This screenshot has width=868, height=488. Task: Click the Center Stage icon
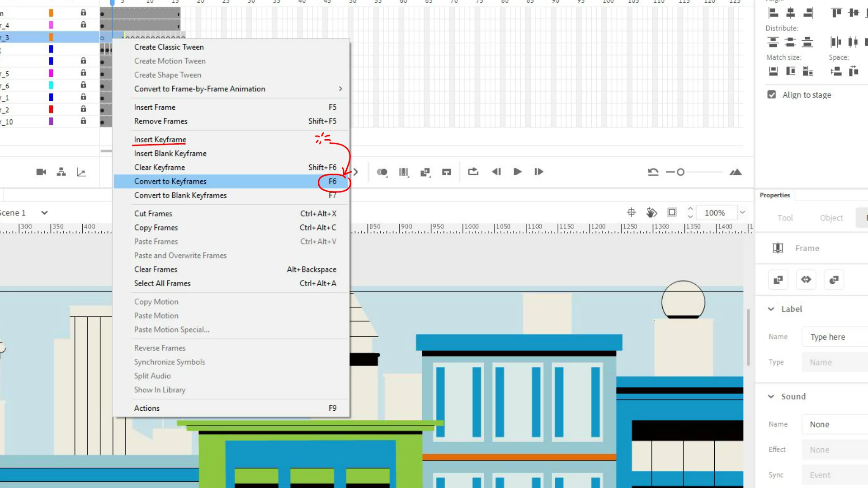631,212
